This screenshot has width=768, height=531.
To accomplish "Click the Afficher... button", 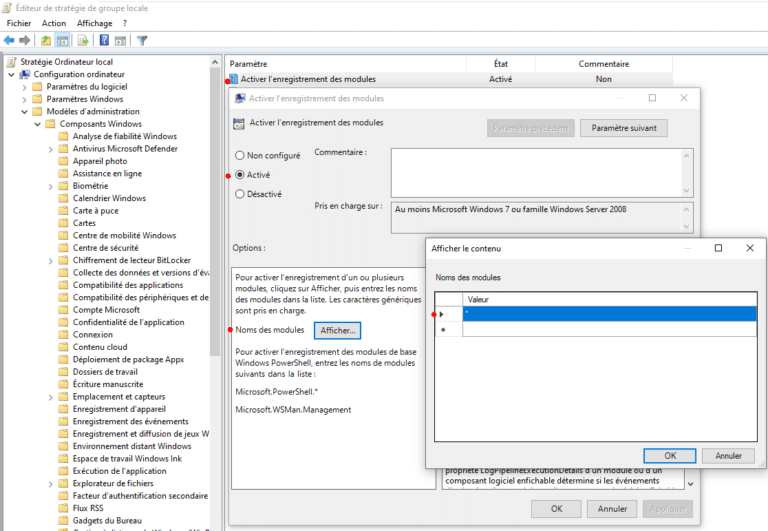I will click(x=337, y=331).
